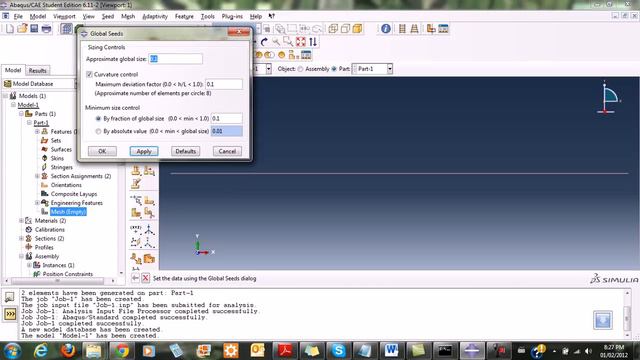640x360 pixels.
Task: Open Internet Explorer from taskbar
Action: pyautogui.click(x=41, y=350)
